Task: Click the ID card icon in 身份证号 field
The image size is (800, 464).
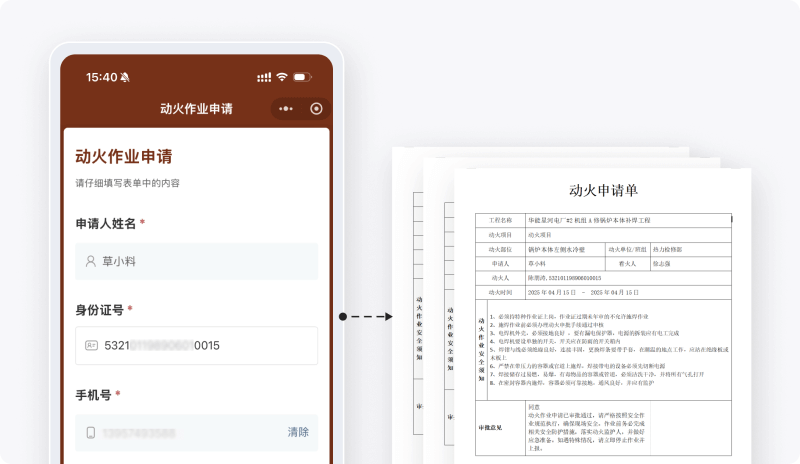Action: click(91, 346)
